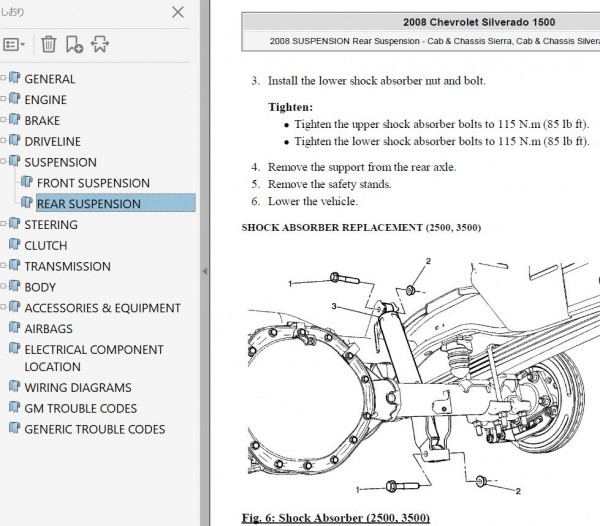Expand the ENGINE bookmark

tap(3, 99)
